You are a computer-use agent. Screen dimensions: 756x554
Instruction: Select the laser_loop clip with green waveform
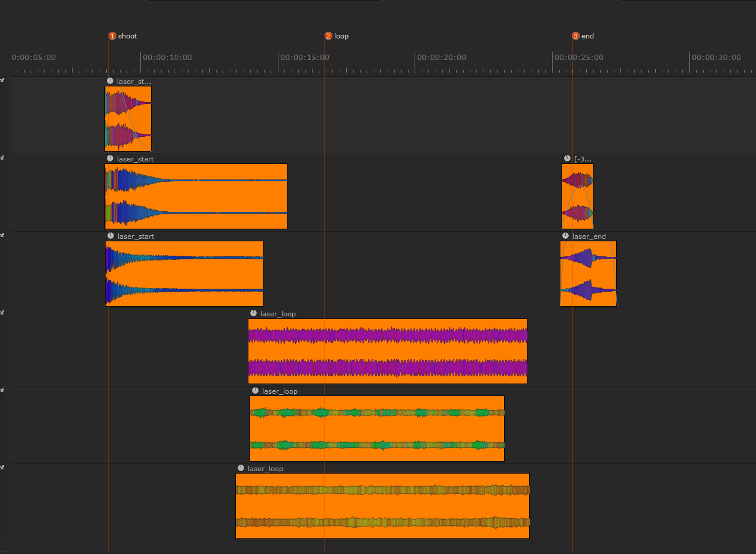[x=377, y=429]
